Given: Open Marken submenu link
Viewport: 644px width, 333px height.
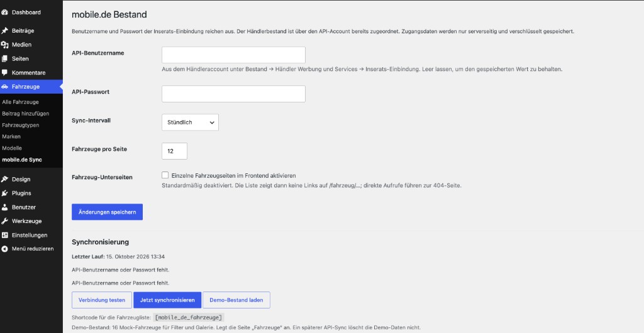Looking at the screenshot, I should point(11,136).
